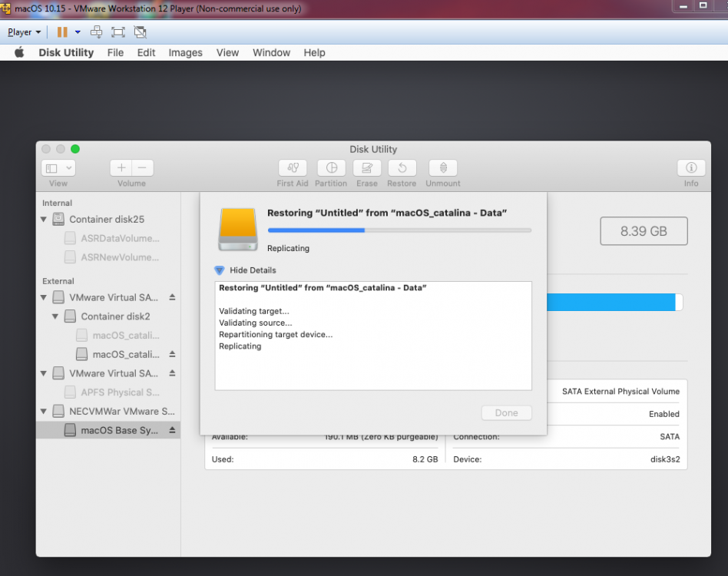The height and width of the screenshot is (576, 728).
Task: Eject first VMware Virtual SA disk
Action: [172, 297]
